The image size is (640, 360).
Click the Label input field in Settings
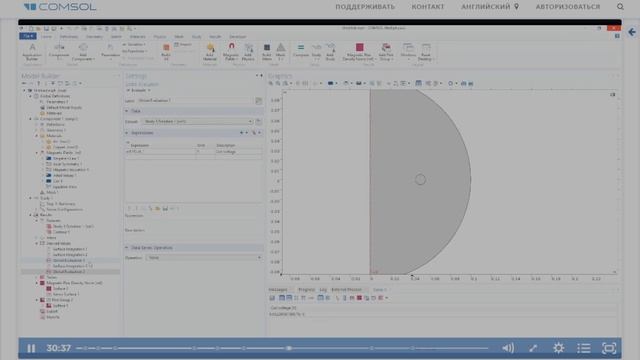pos(195,100)
